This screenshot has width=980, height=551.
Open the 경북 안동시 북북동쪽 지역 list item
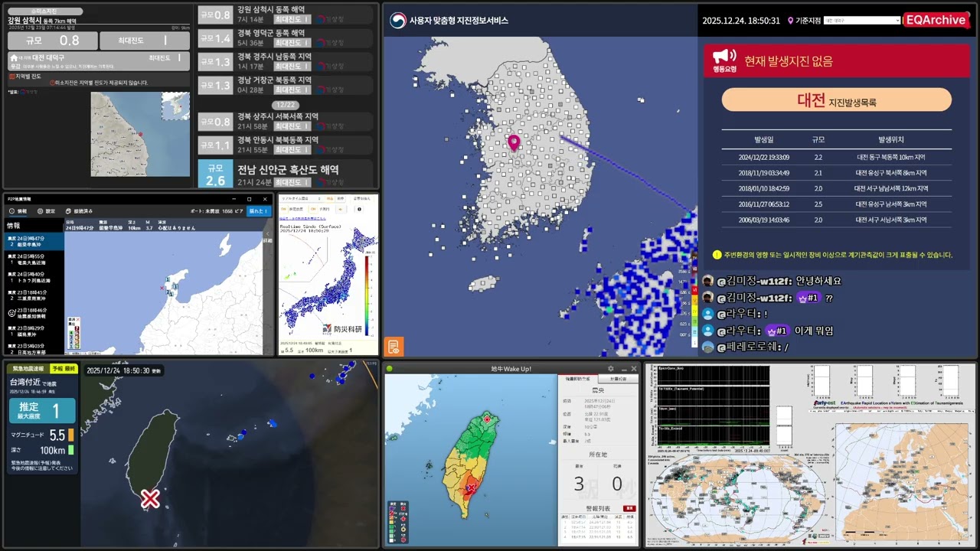click(286, 145)
